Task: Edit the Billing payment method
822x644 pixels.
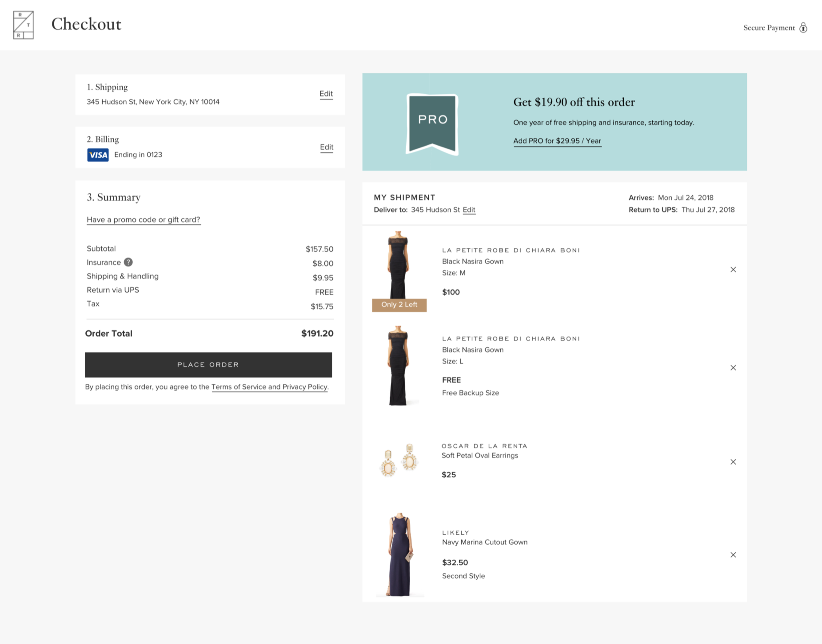Action: 327,147
